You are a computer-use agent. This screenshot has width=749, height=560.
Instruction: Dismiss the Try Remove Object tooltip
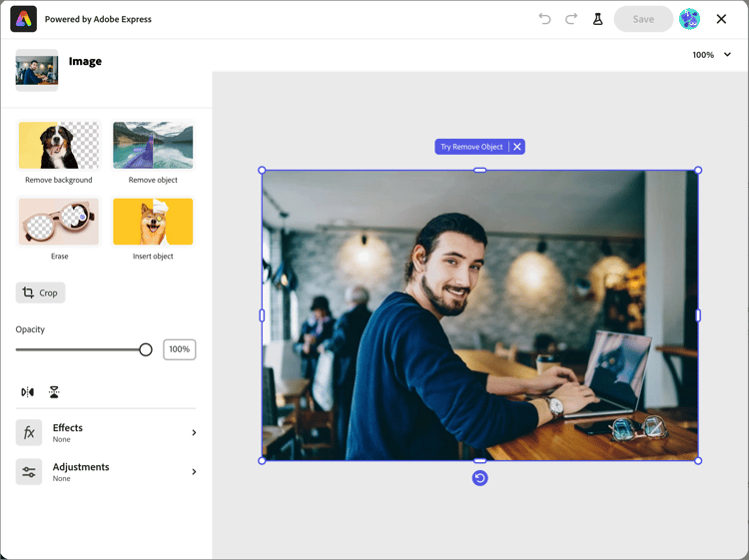point(517,147)
